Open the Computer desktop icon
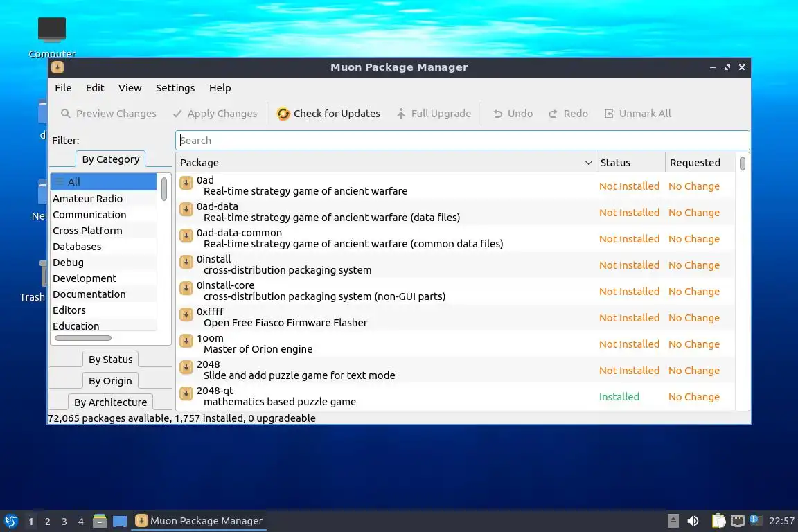Viewport: 798px width, 532px height. coord(52,30)
